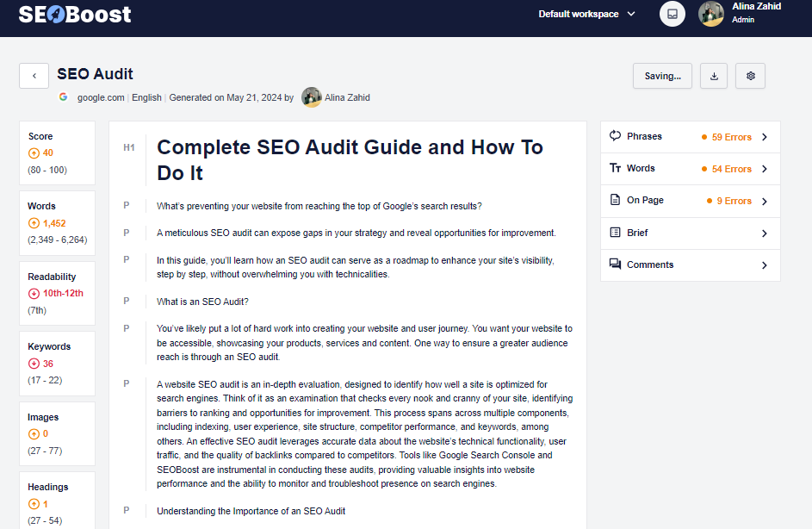Click the 9 Errors label

[734, 201]
